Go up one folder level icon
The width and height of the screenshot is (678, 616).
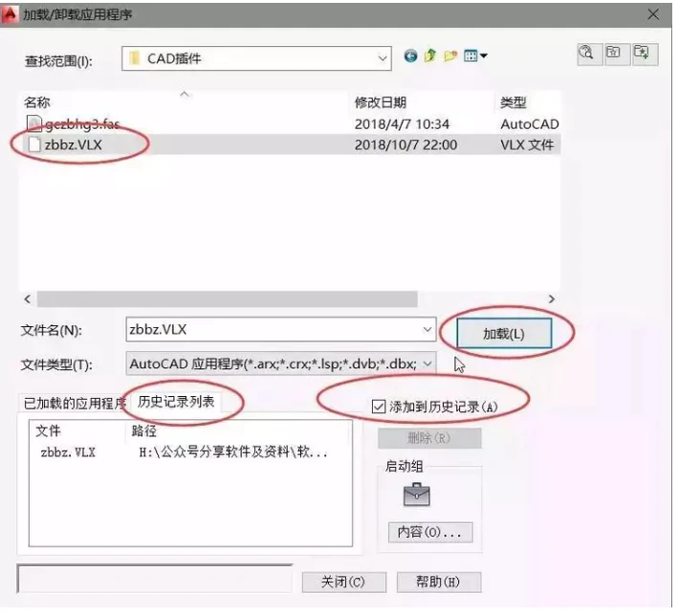pyautogui.click(x=430, y=55)
